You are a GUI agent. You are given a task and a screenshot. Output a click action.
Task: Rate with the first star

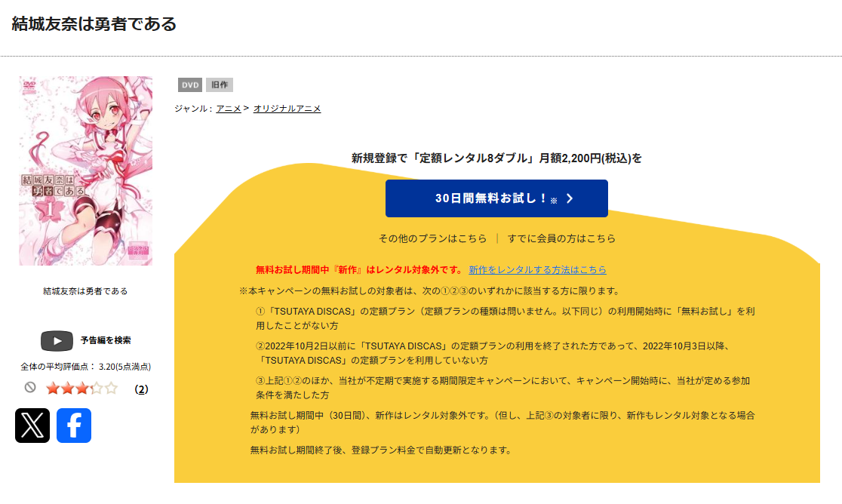click(53, 388)
